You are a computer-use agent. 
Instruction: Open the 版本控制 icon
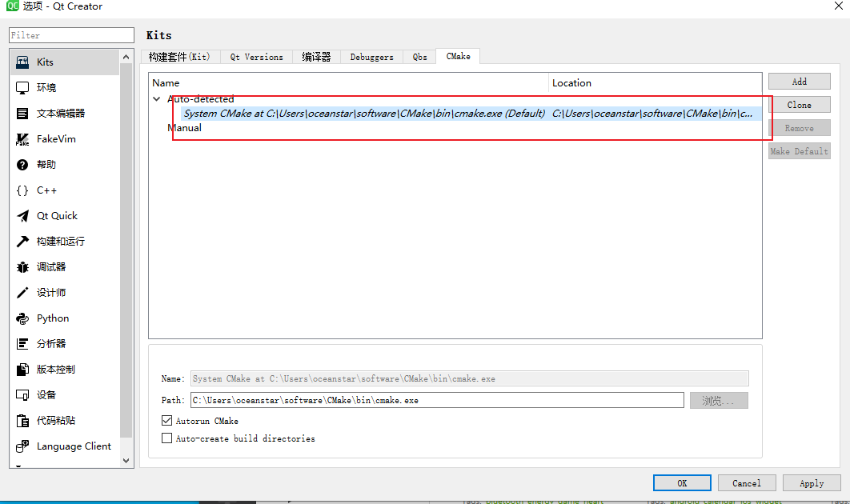click(x=22, y=370)
